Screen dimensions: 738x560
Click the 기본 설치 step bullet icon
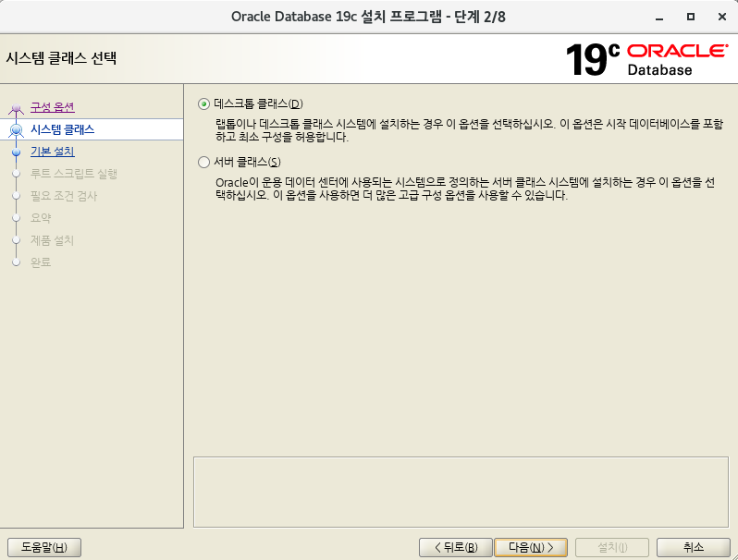(x=16, y=152)
